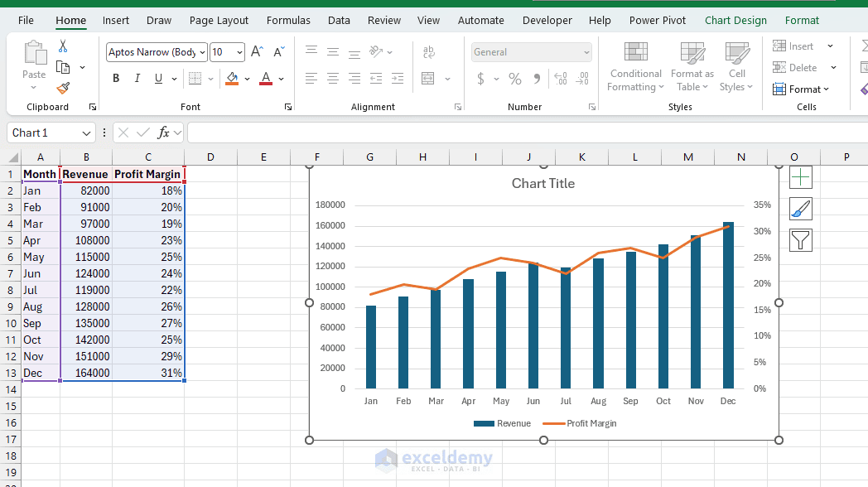Open the font size dropdown
Image resolution: width=868 pixels, height=487 pixels.
[x=239, y=52]
